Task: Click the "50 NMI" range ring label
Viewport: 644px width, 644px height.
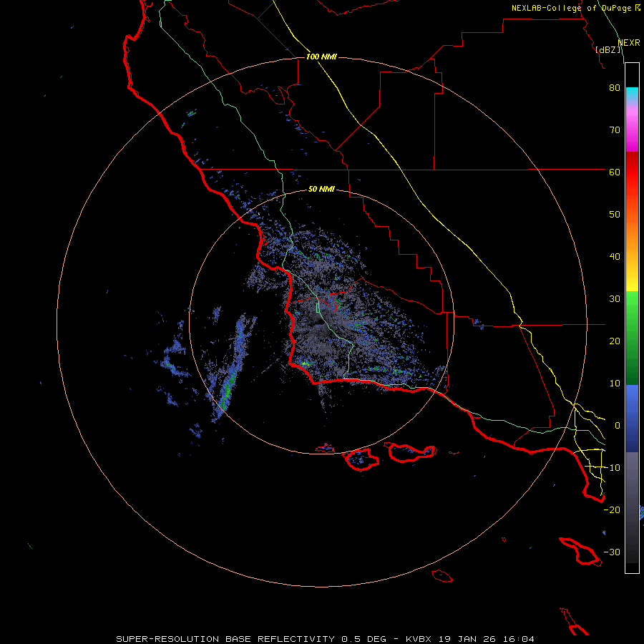Action: tap(321, 189)
